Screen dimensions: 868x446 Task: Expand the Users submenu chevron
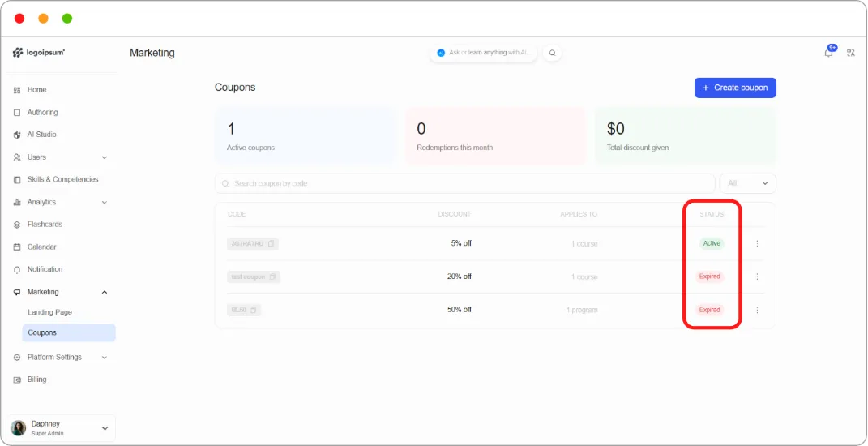pos(104,157)
